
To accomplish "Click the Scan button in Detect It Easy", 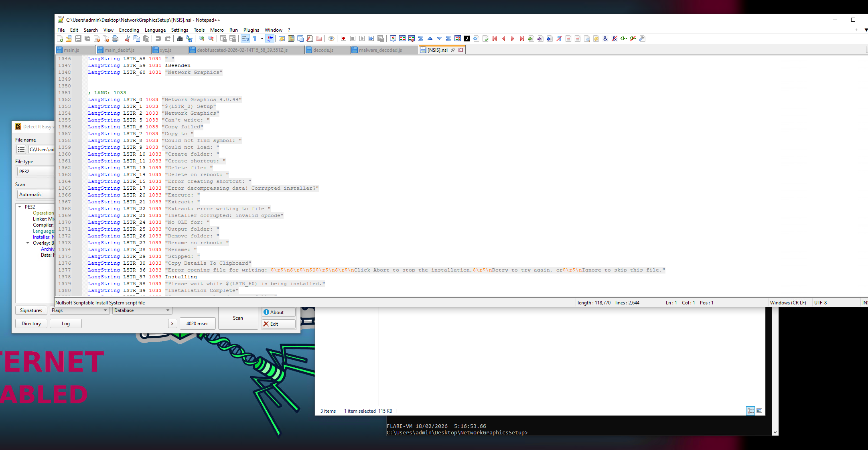I will [238, 318].
